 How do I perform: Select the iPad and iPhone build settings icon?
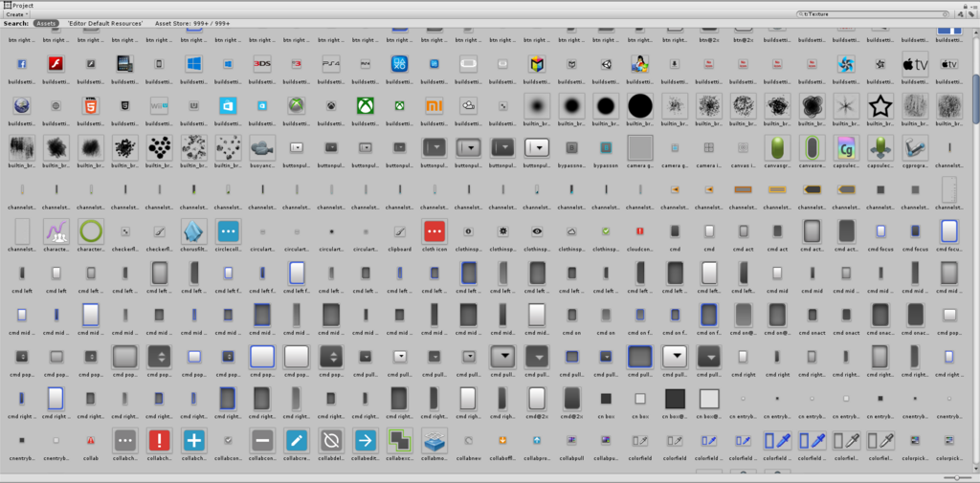[x=125, y=64]
